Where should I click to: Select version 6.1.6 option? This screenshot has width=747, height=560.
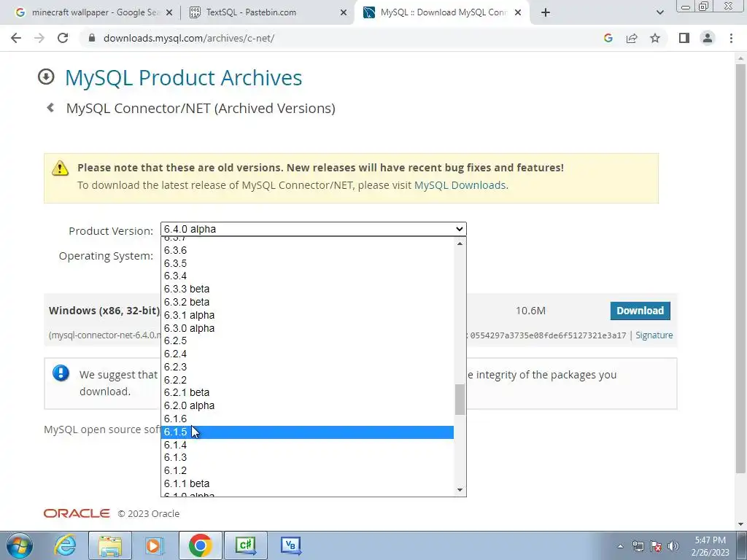pyautogui.click(x=307, y=419)
